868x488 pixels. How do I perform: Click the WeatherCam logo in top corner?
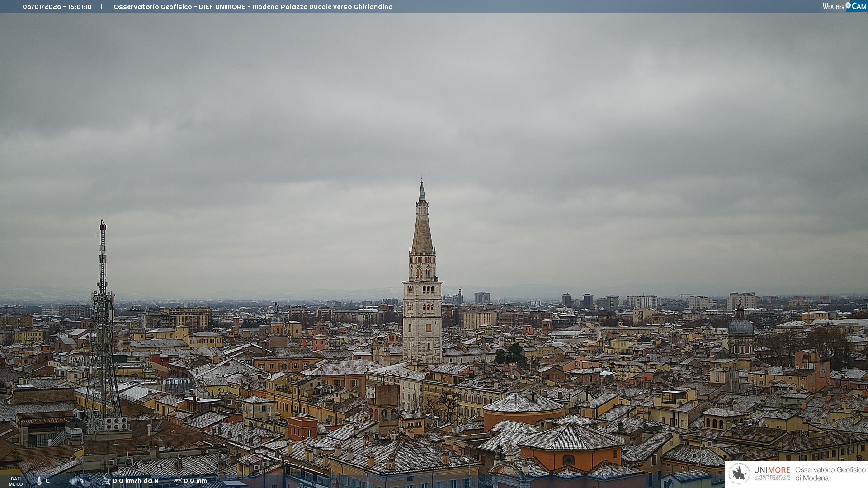[844, 6]
